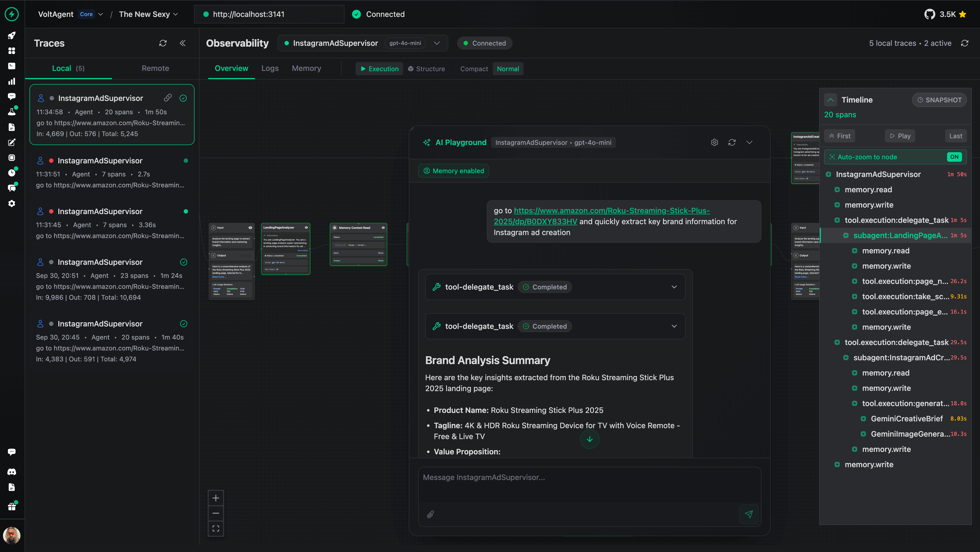Open the InstagramAdSupervisor agent dropdown
This screenshot has width=980, height=552.
(x=437, y=43)
